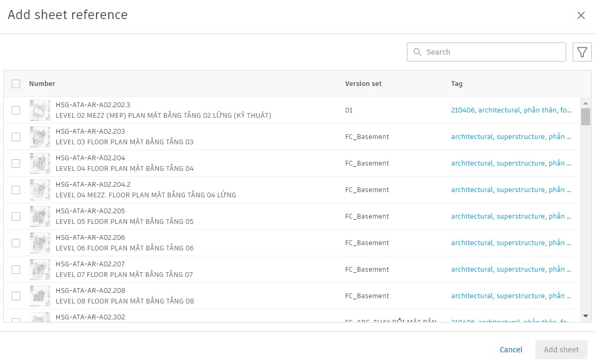Check the box for HSG-ATA-AR-A02.207
This screenshot has width=596, height=364.
(16, 270)
